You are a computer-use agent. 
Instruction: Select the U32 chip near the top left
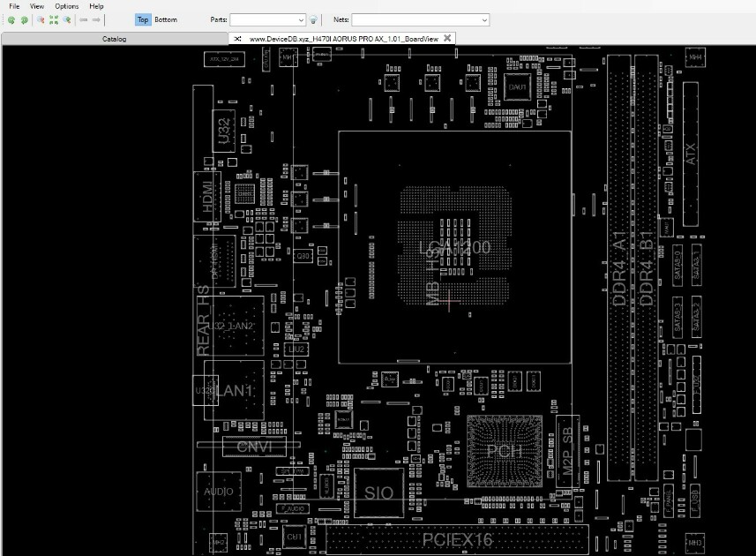click(224, 131)
